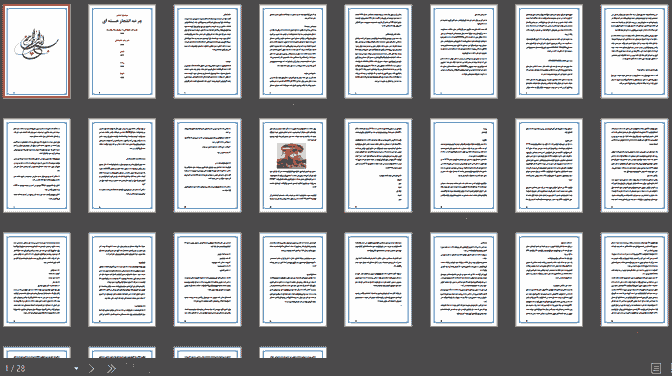
Task: Open the fifteenth page thumbnail
Action: point(549,165)
